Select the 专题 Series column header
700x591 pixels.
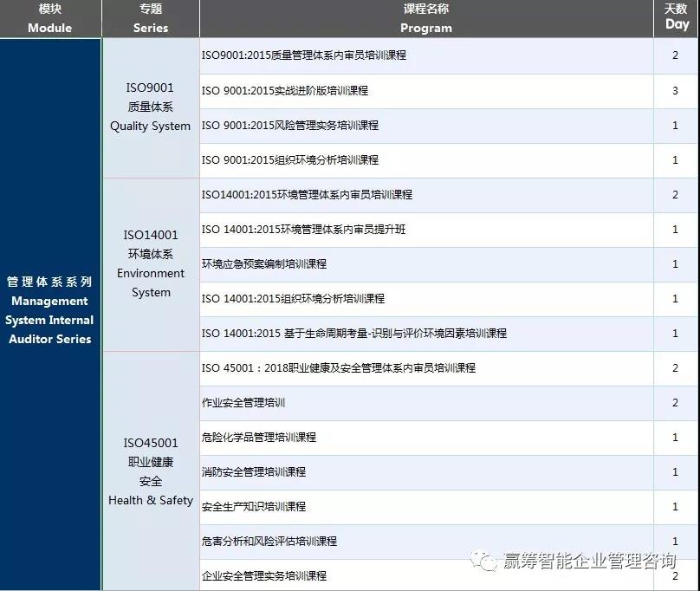149,18
